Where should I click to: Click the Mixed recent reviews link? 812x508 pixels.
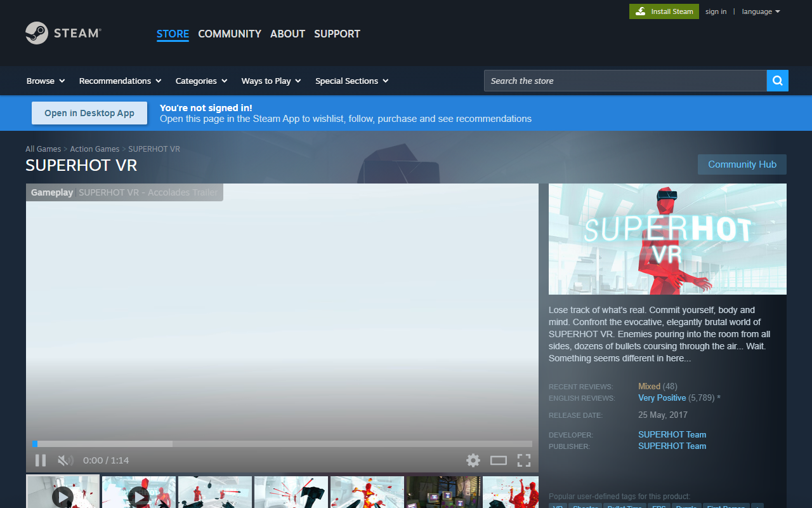649,386
